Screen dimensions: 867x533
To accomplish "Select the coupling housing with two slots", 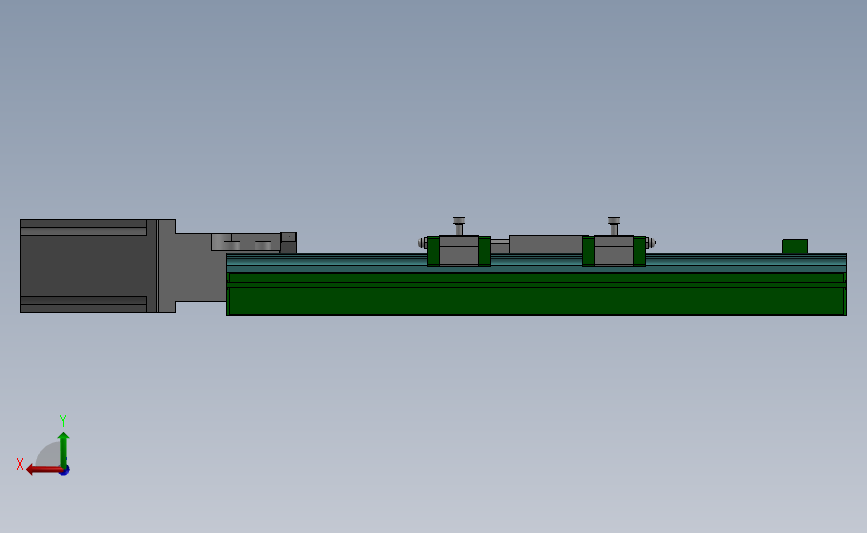I will pos(246,242).
